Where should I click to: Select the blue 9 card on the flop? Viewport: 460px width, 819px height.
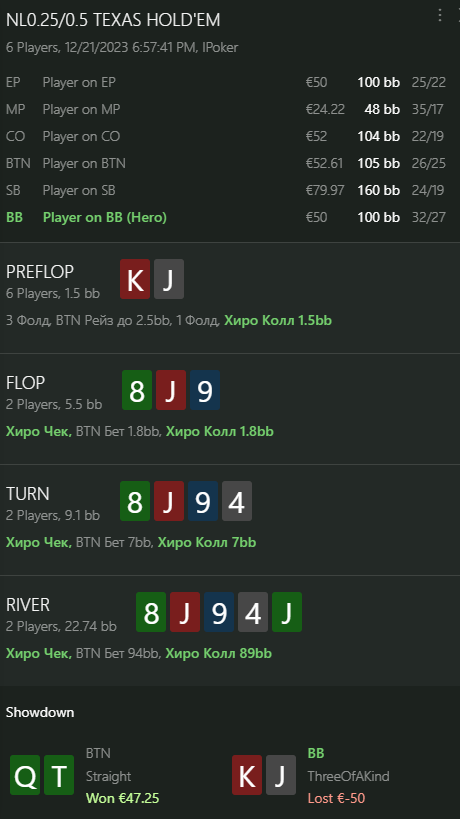(x=205, y=390)
